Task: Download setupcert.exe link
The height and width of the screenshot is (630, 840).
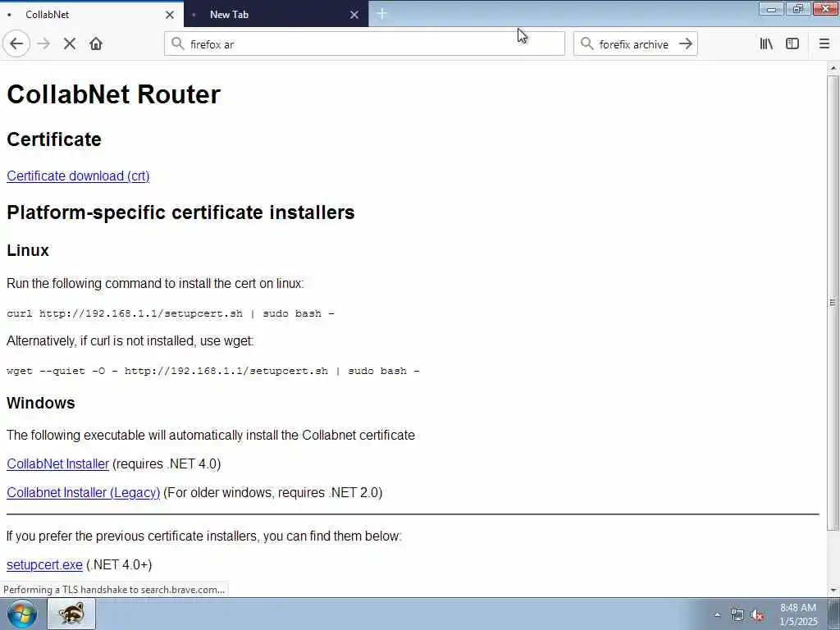Action: click(44, 564)
